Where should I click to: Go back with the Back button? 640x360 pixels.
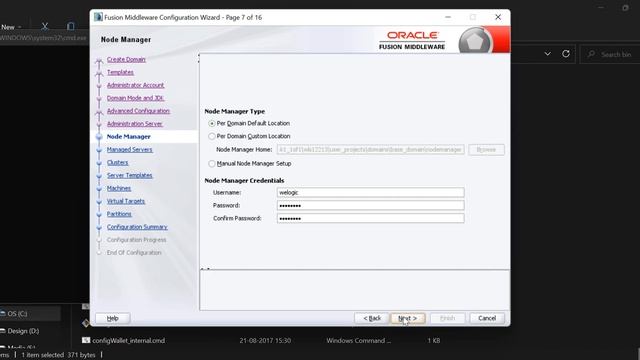(372, 318)
